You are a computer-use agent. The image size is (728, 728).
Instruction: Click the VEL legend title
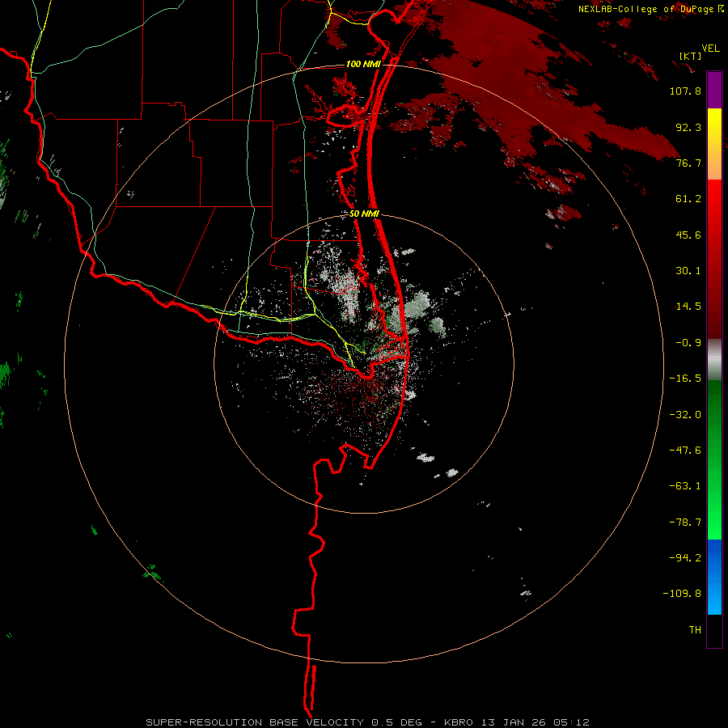tap(710, 49)
